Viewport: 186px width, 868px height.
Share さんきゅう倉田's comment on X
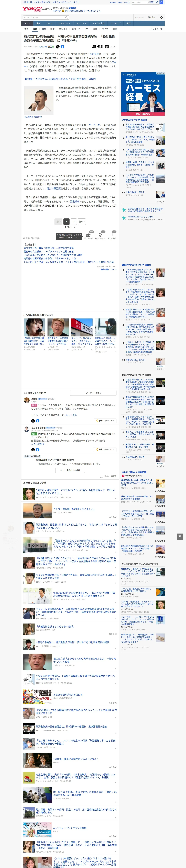33,449
